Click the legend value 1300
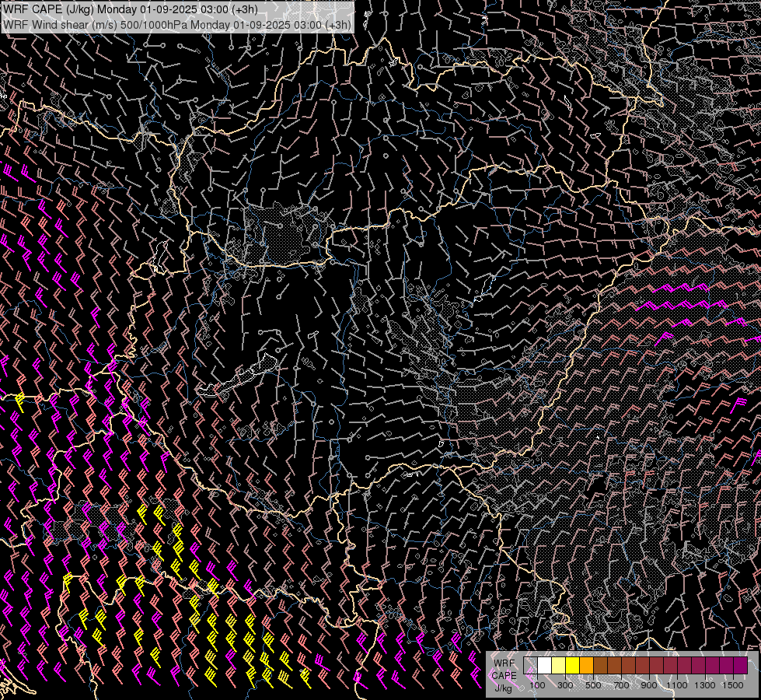The image size is (761, 700). tap(705, 685)
